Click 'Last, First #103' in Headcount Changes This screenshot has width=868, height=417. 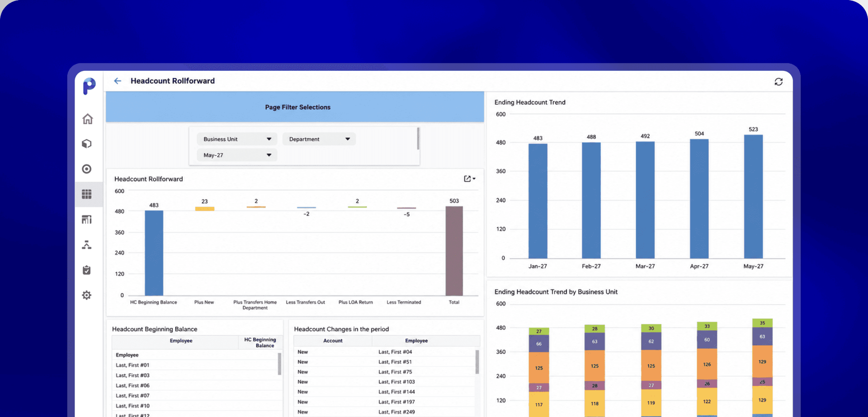click(x=396, y=382)
